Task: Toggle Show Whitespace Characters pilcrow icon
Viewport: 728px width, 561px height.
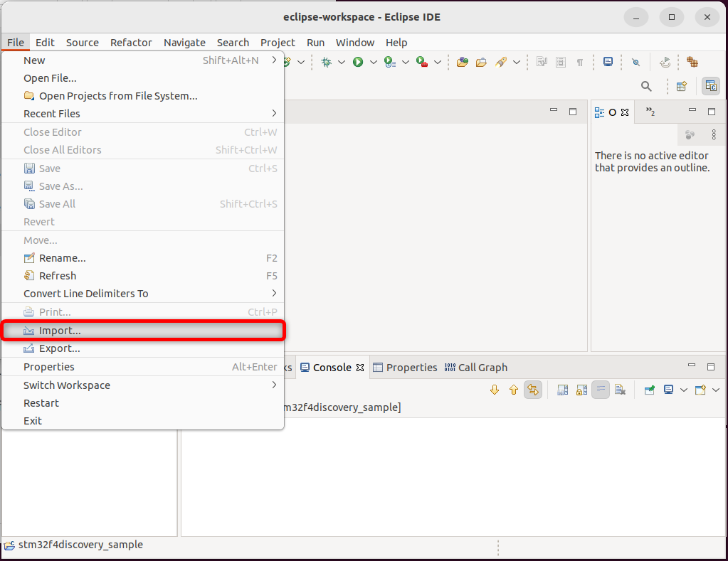Action: point(580,62)
